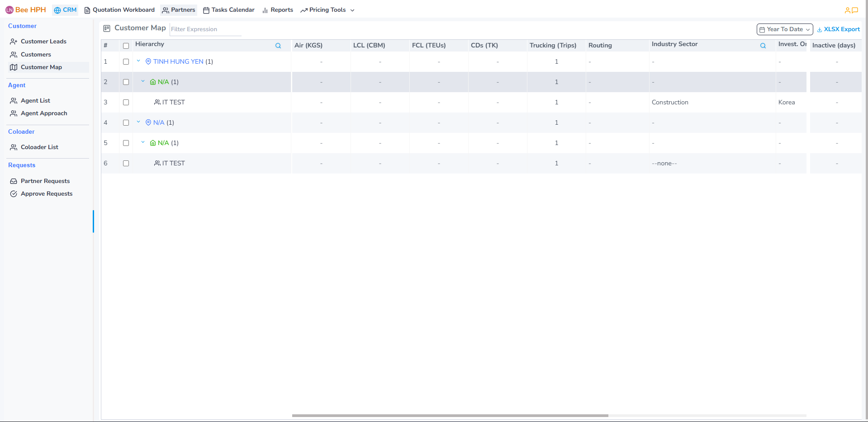
Task: Export table via XLSX Export
Action: [838, 29]
